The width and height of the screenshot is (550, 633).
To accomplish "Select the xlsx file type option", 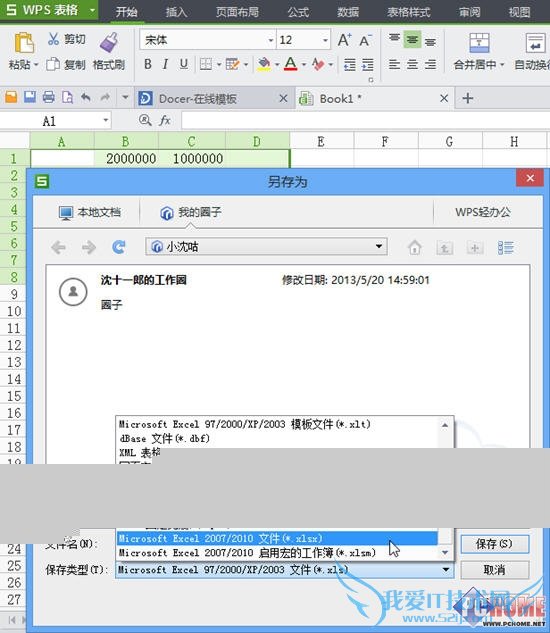I will [277, 538].
